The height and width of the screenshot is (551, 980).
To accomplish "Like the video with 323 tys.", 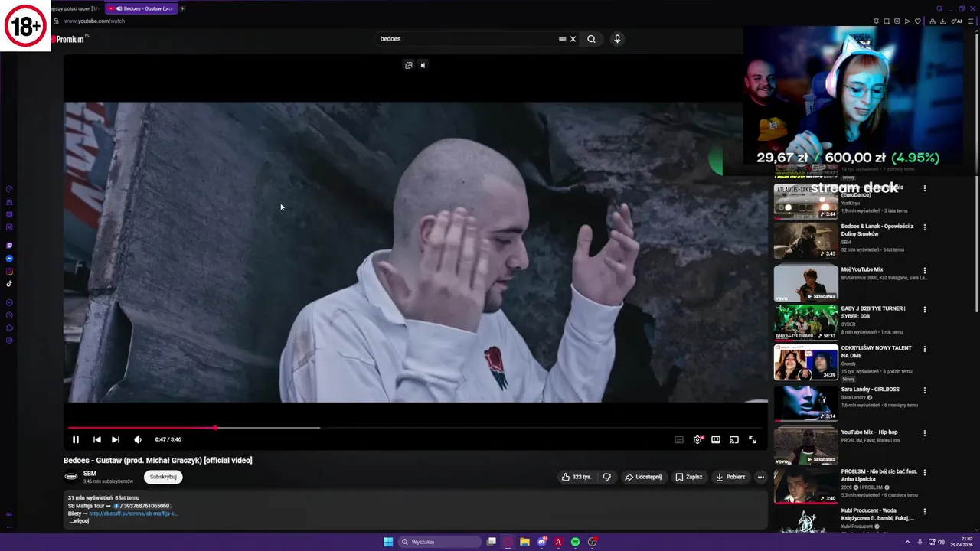I will click(x=577, y=477).
